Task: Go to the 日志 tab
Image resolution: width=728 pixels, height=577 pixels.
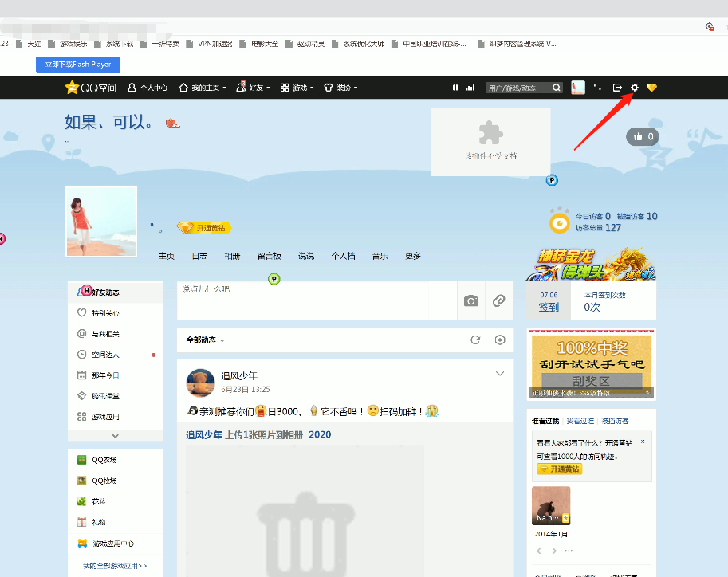Action: coord(199,257)
